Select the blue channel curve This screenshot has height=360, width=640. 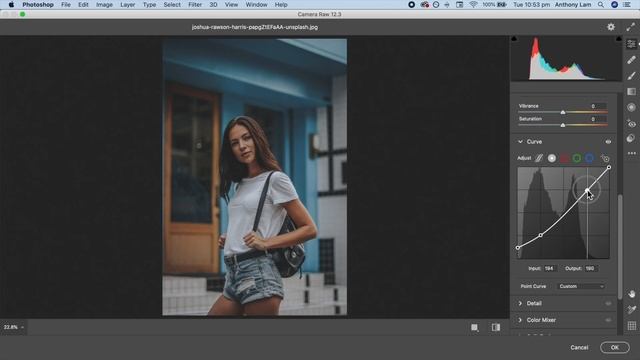tap(589, 158)
